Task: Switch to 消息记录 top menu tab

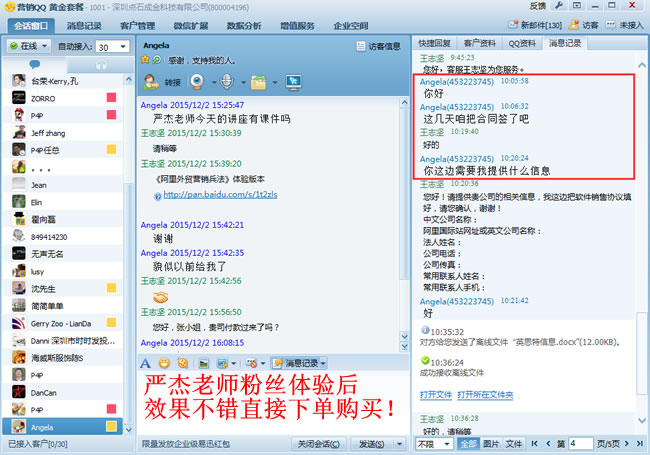Action: pyautogui.click(x=84, y=26)
